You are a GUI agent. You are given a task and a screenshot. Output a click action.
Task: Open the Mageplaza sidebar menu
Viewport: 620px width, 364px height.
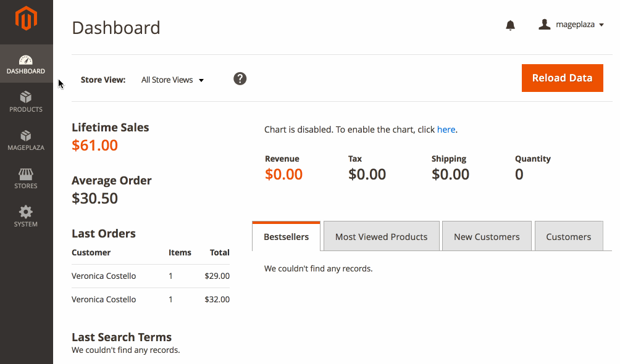point(26,140)
